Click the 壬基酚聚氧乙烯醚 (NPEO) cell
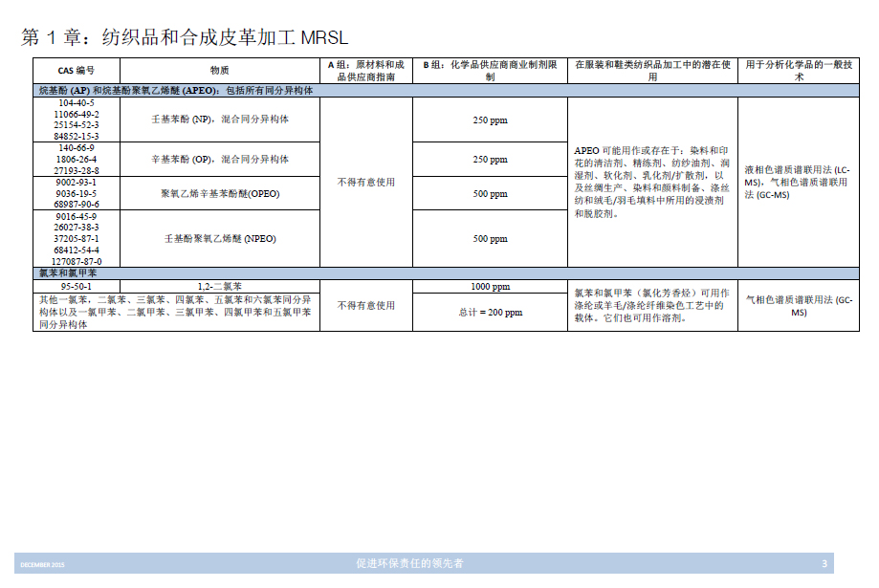 tap(220, 238)
